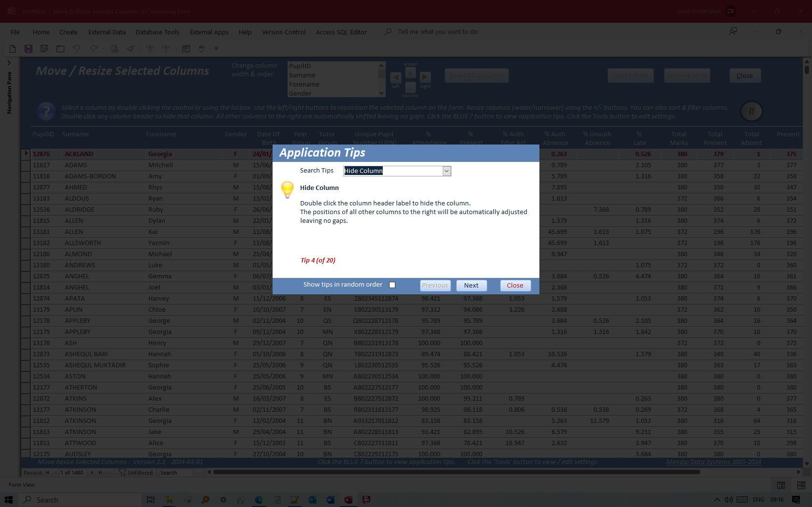Image resolution: width=812 pixels, height=507 pixels.
Task: Toggle Show tips in random order checkbox
Action: 392,285
